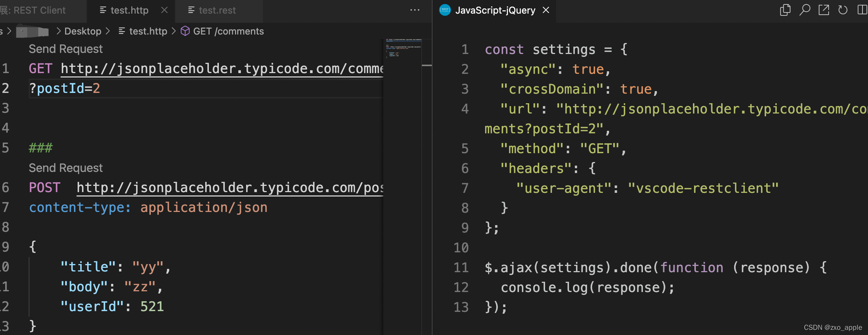Open the search icon in the snippet panel
Image resolution: width=868 pixels, height=335 pixels.
804,10
